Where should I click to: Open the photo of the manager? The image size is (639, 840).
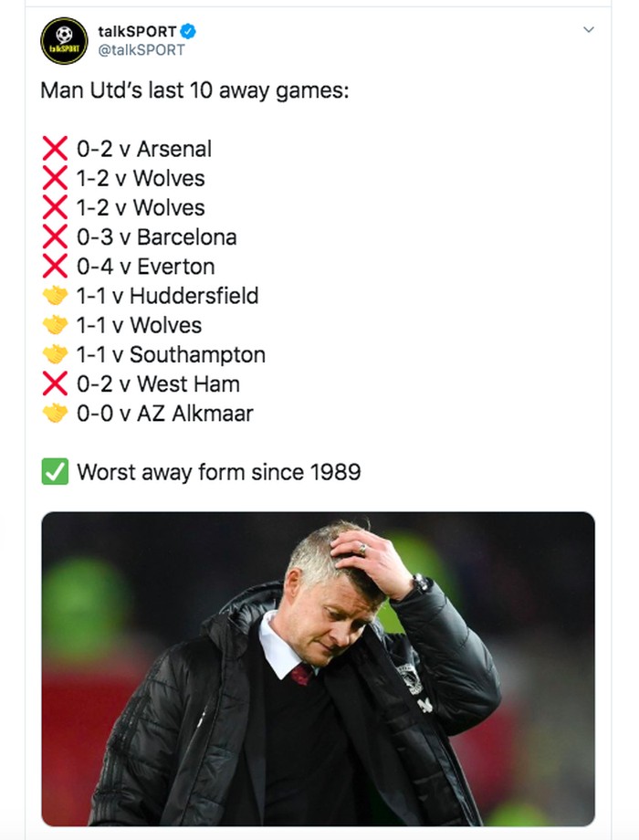[318, 668]
